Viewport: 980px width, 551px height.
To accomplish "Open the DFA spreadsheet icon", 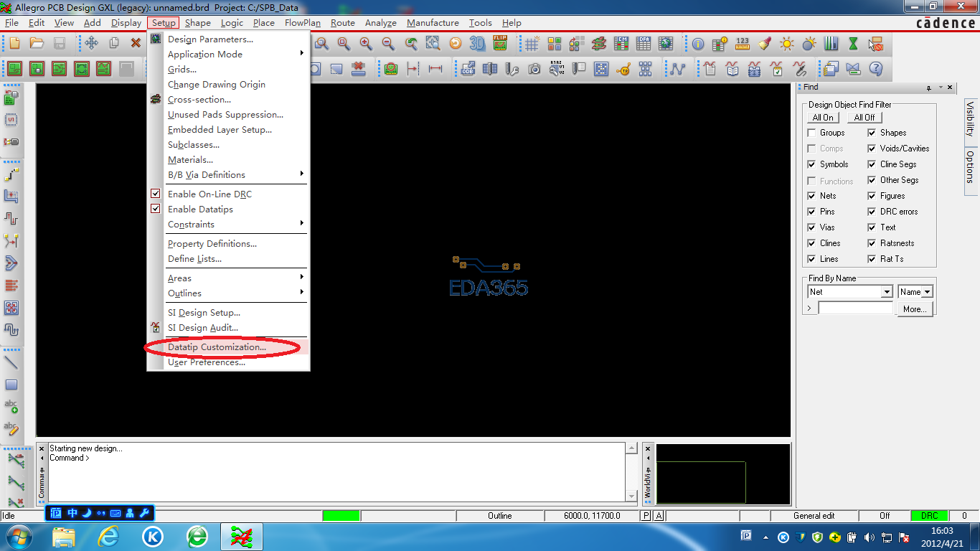I will pos(644,43).
